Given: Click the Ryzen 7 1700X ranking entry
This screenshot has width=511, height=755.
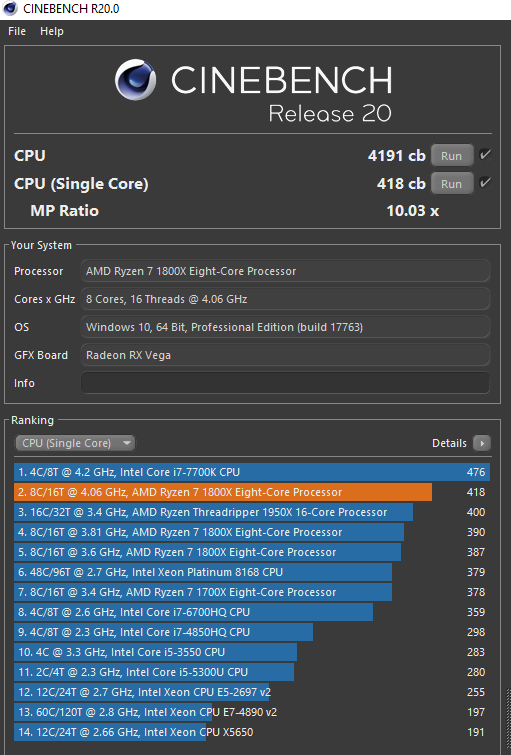Looking at the screenshot, I should pos(252,592).
